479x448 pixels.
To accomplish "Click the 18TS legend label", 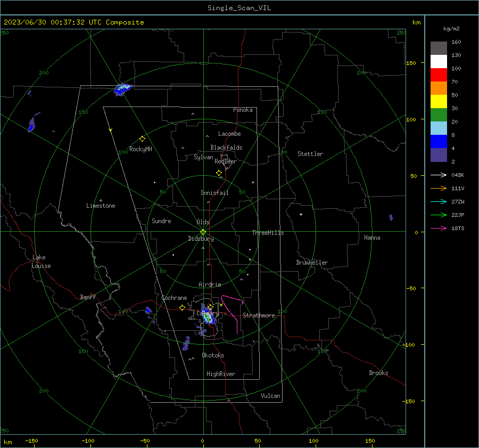I will click(x=458, y=228).
